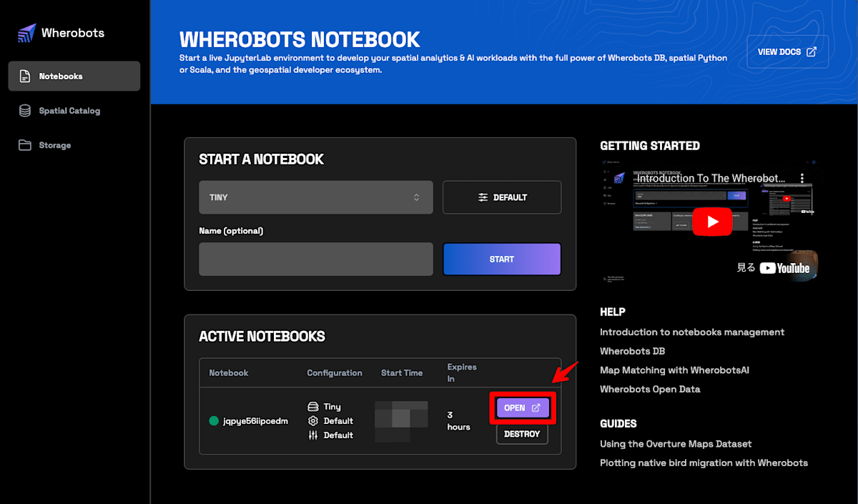
Task: Open the Wherobots Open Data link
Action: [x=650, y=389]
